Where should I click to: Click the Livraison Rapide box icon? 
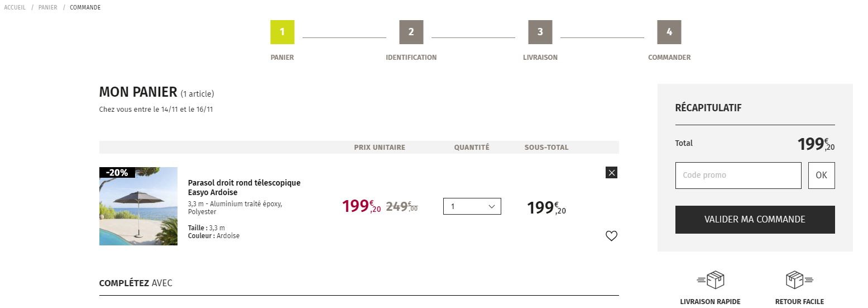[711, 279]
